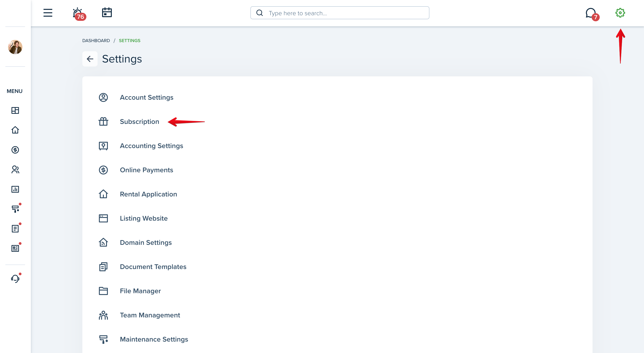Go to DASHBOARD breadcrumb link
This screenshot has height=353, width=644.
pyautogui.click(x=96, y=41)
